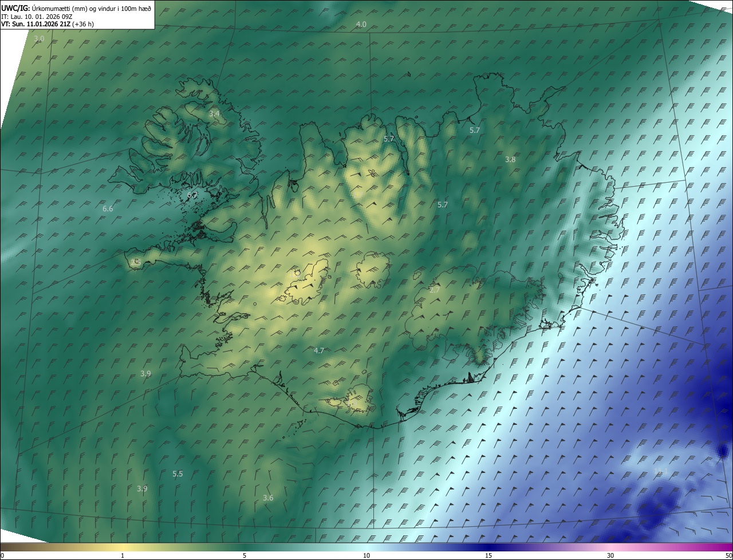
Task: Click the 4.0 value label on the map
Action: 361,24
